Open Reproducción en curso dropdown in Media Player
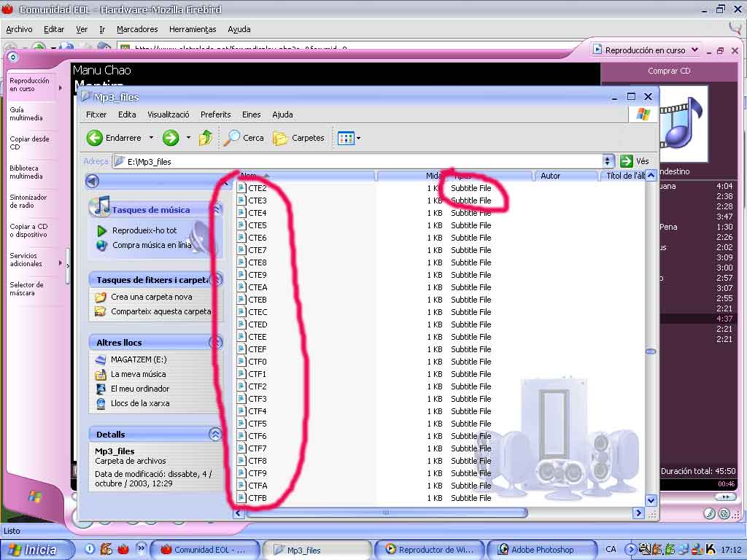 coord(694,50)
